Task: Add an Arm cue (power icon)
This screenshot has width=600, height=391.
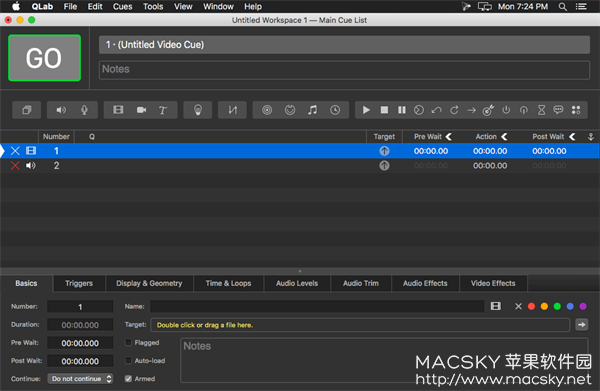Action: [506, 110]
